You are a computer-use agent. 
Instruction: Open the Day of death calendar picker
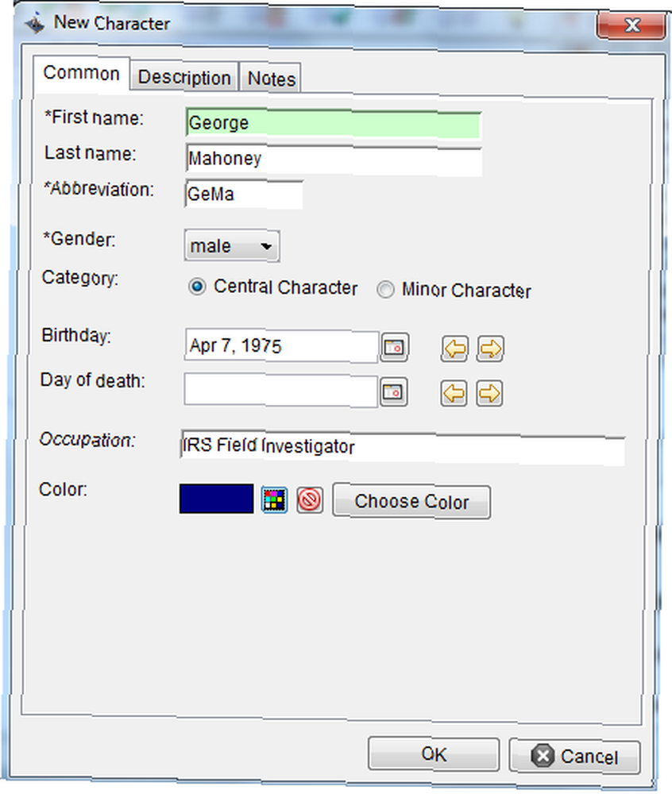393,392
